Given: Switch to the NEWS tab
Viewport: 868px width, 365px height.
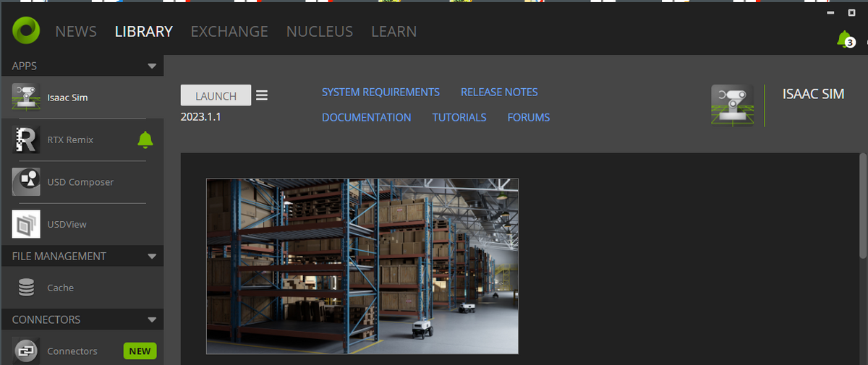Looking at the screenshot, I should click(x=76, y=32).
